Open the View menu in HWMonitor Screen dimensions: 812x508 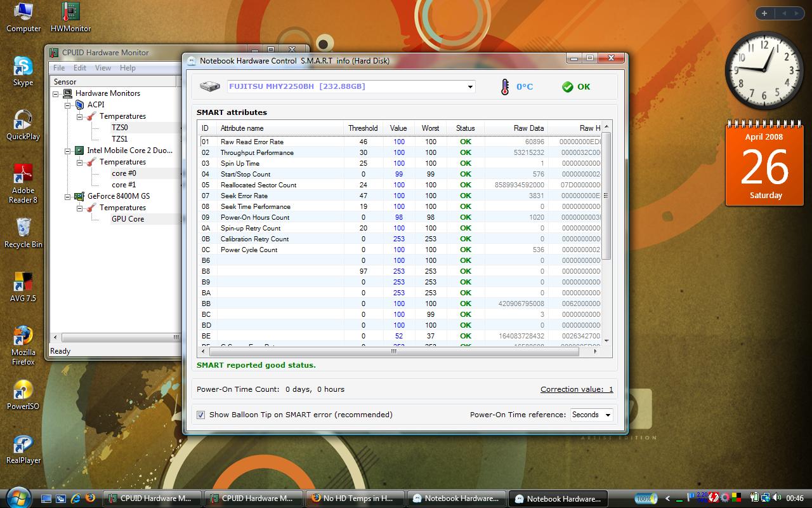(x=103, y=68)
